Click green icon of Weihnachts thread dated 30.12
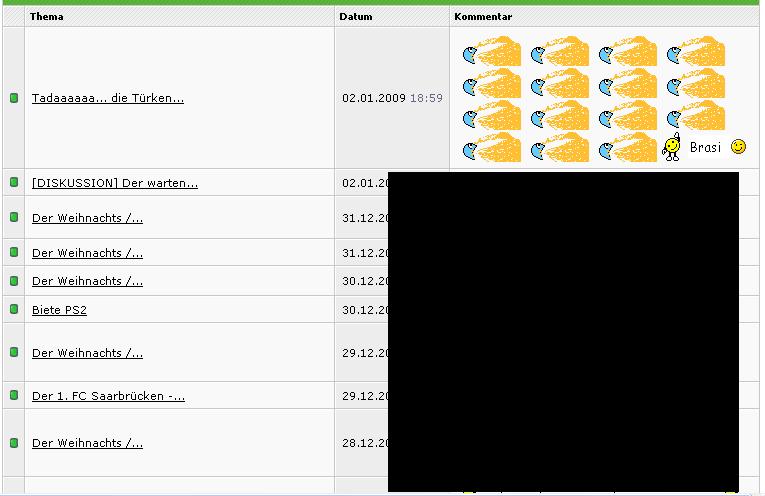This screenshot has height=496, width=765. coord(14,280)
